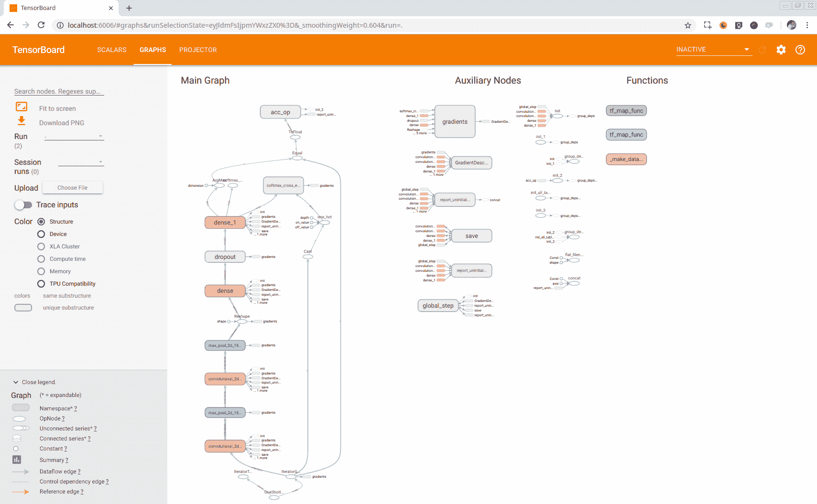
Task: Click the Fit to screen icon
Action: 22,107
